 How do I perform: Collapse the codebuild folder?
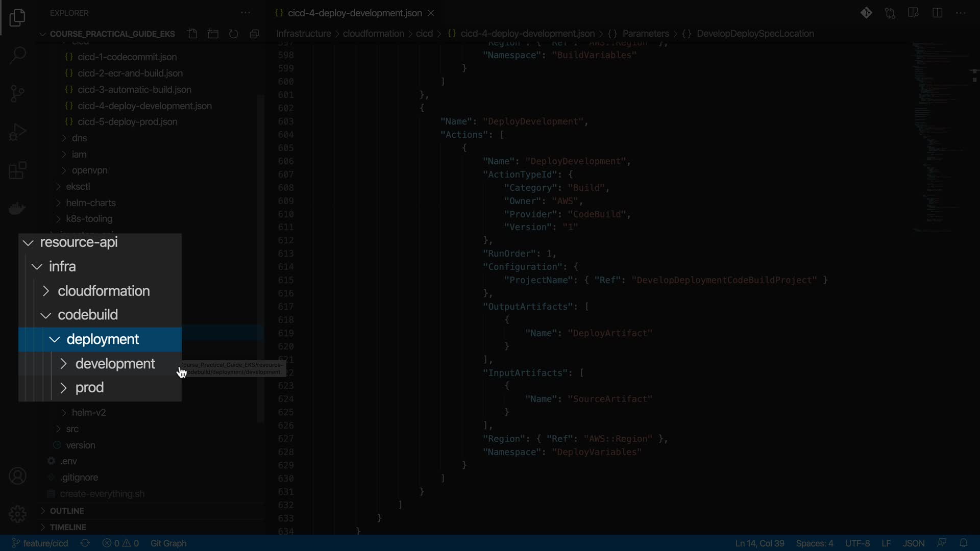88,315
